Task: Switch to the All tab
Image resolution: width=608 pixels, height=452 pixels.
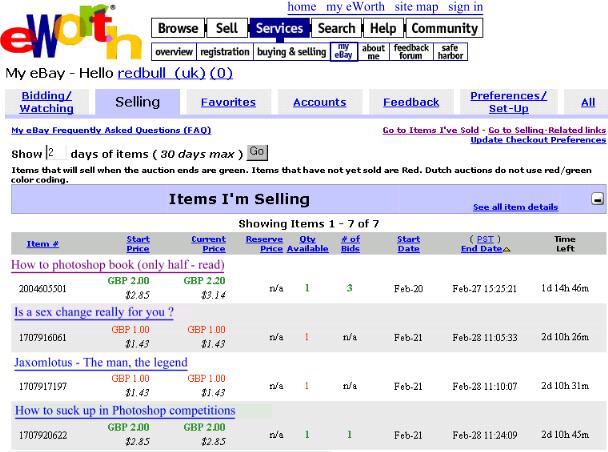Action: point(588,102)
